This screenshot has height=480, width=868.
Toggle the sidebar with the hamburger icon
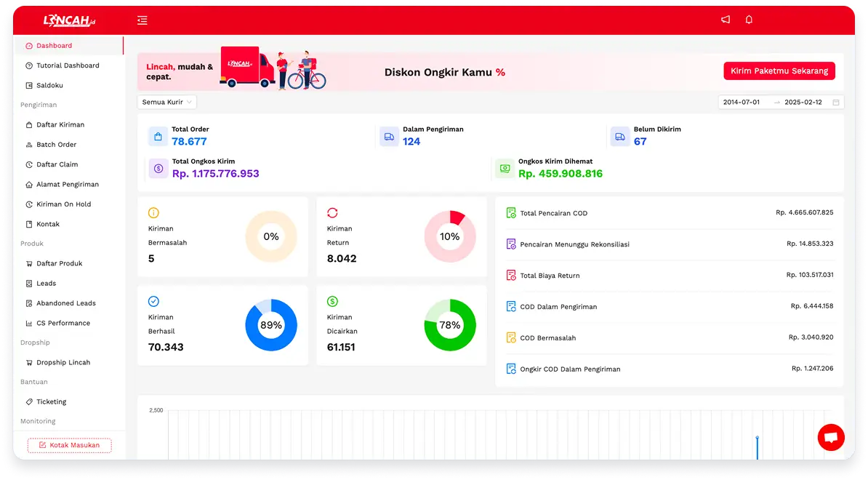click(x=142, y=20)
